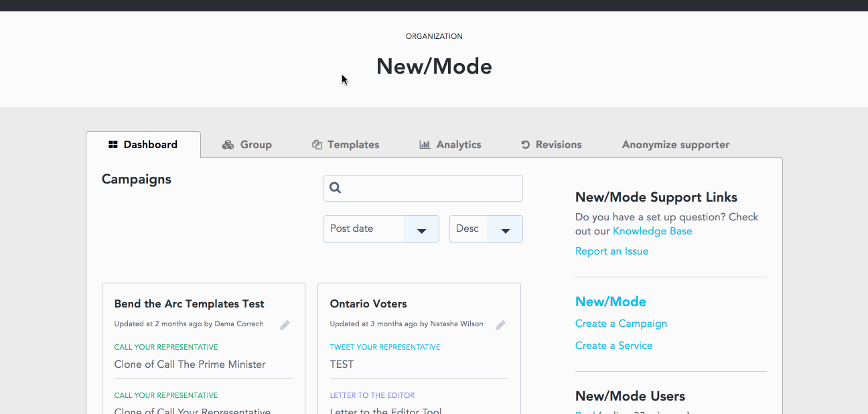Edit Ontario Voters campaign pencil icon

tap(500, 325)
